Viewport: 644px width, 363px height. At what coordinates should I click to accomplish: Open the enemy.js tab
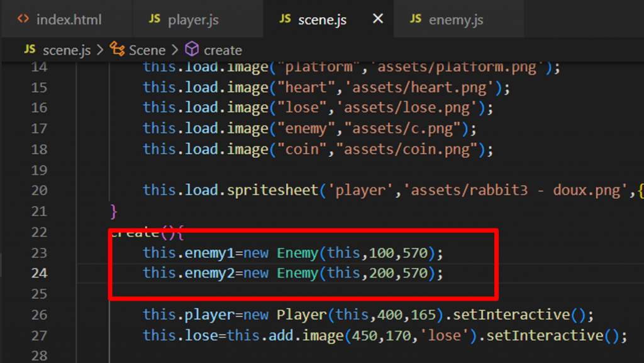pos(456,20)
